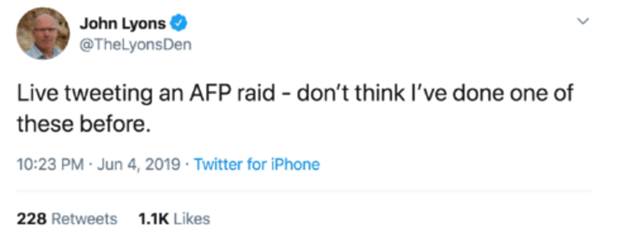Image resolution: width=644 pixels, height=242 pixels.
Task: Click the blue verified badge icon
Action: pyautogui.click(x=179, y=24)
